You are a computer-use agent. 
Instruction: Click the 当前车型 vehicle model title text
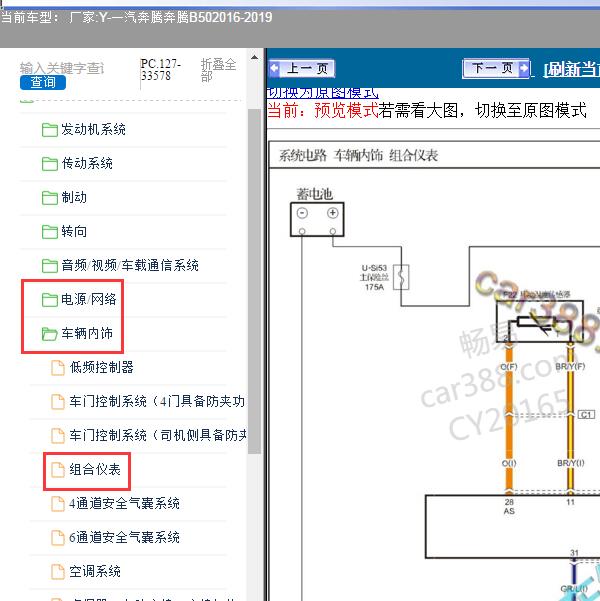coord(136,18)
